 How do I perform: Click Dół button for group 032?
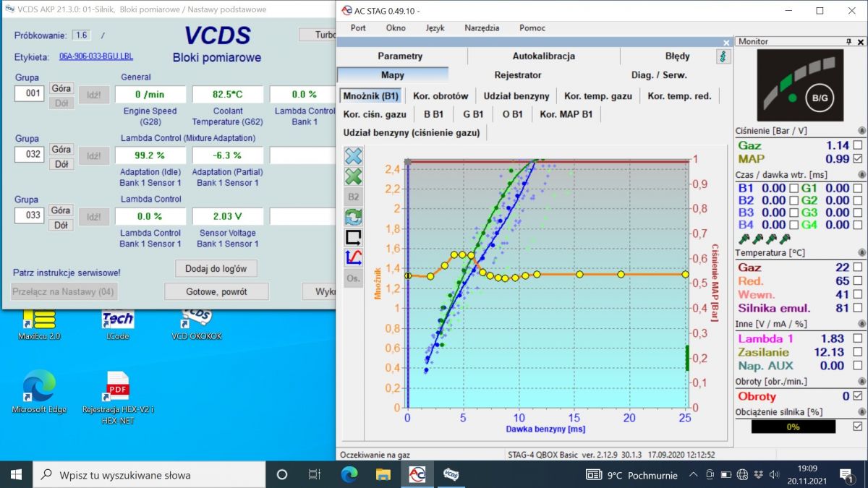(x=61, y=164)
